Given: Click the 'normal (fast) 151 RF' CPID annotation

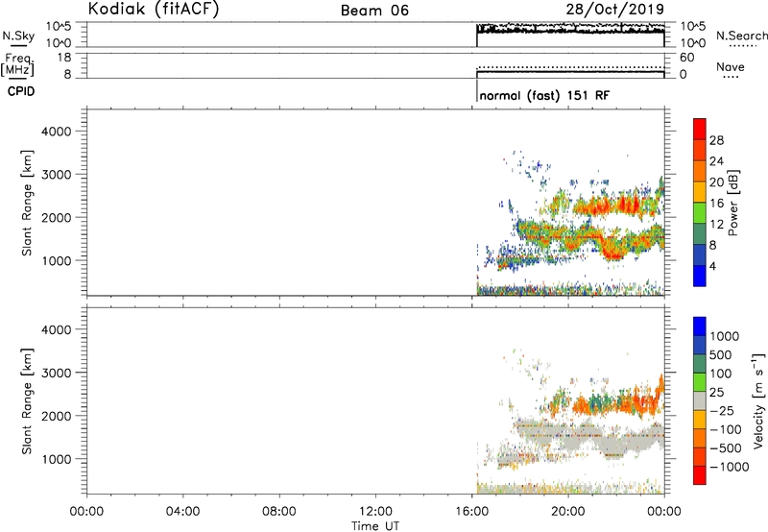Looking at the screenshot, I should pos(545,95).
